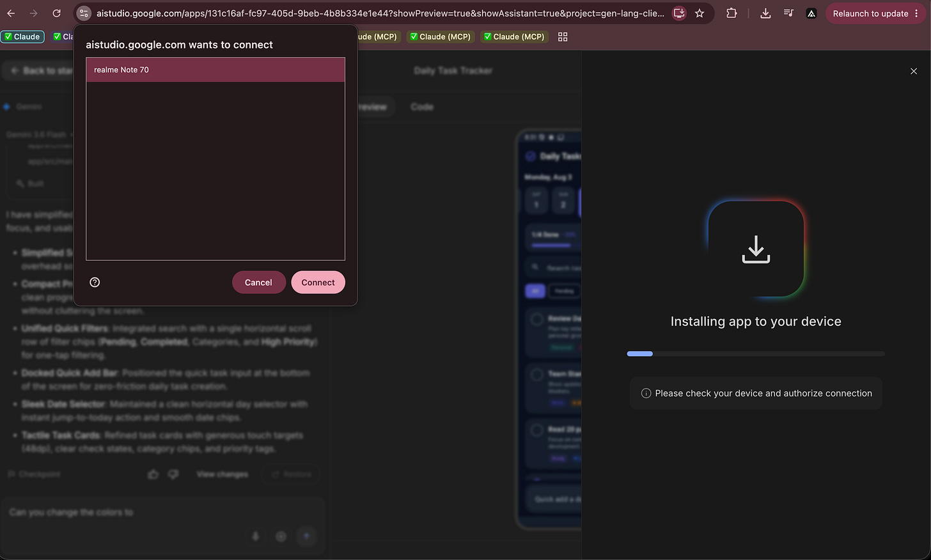Click the thumbs down feedback icon
This screenshot has height=560, width=931.
point(173,474)
